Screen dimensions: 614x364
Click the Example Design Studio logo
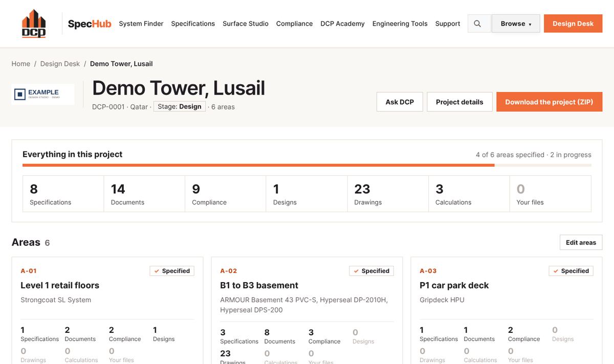click(43, 94)
